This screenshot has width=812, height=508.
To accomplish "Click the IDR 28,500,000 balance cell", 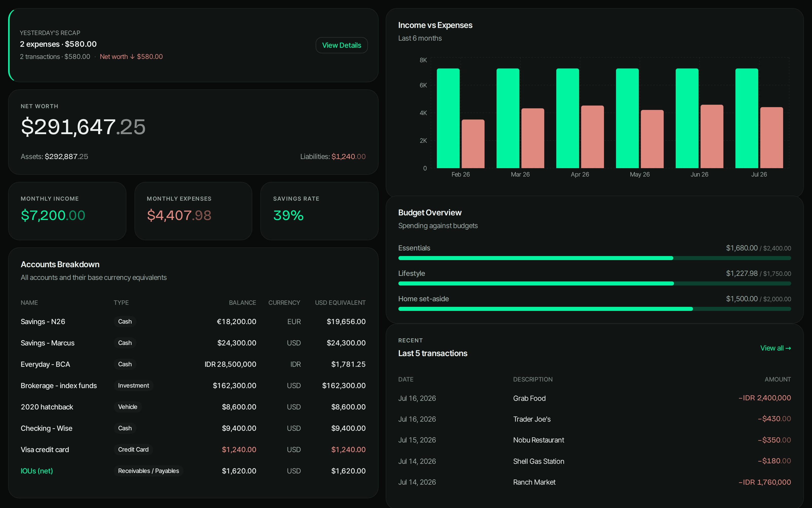I will tap(230, 364).
